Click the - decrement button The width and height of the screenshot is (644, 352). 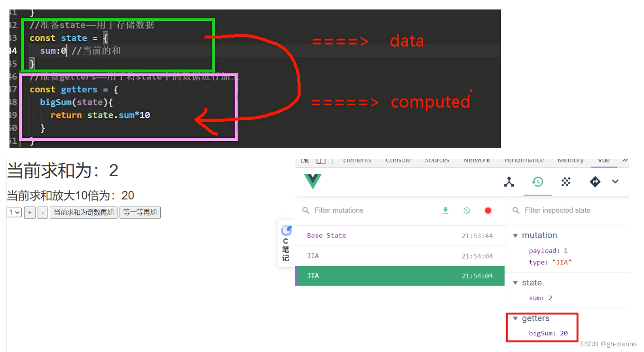(43, 213)
